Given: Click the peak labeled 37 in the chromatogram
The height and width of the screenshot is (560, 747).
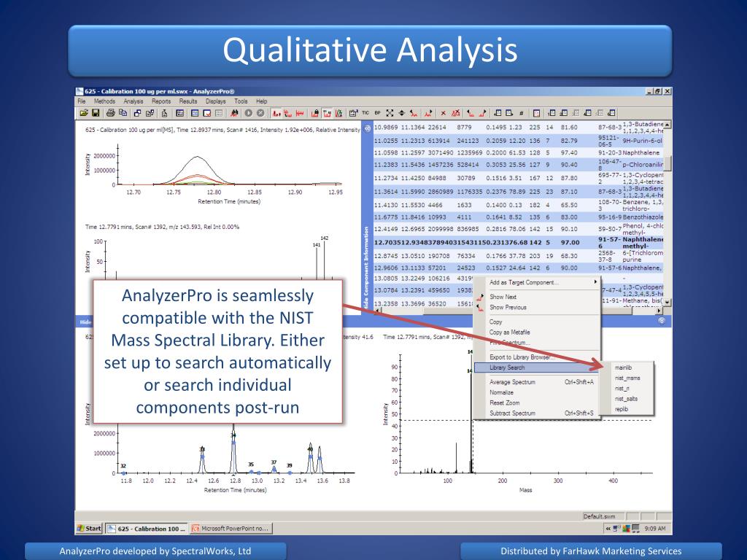Looking at the screenshot, I should 274,467.
